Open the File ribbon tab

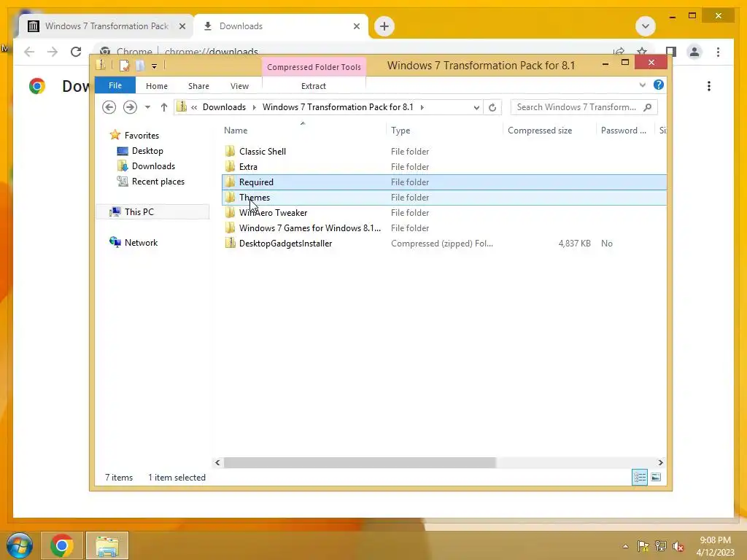115,85
